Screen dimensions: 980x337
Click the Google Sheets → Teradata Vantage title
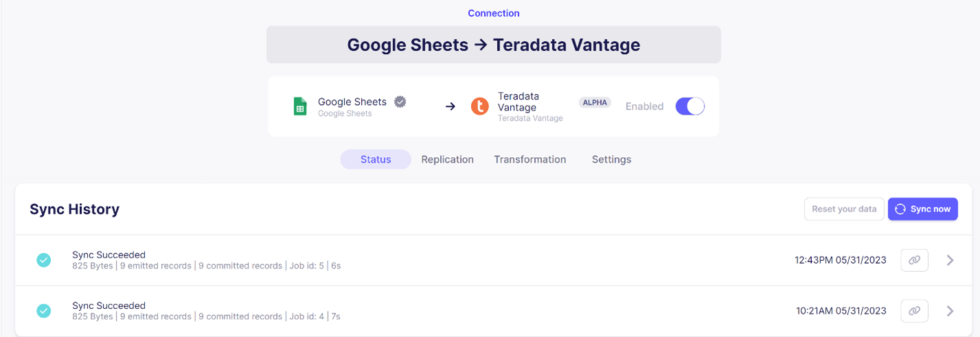click(x=494, y=45)
